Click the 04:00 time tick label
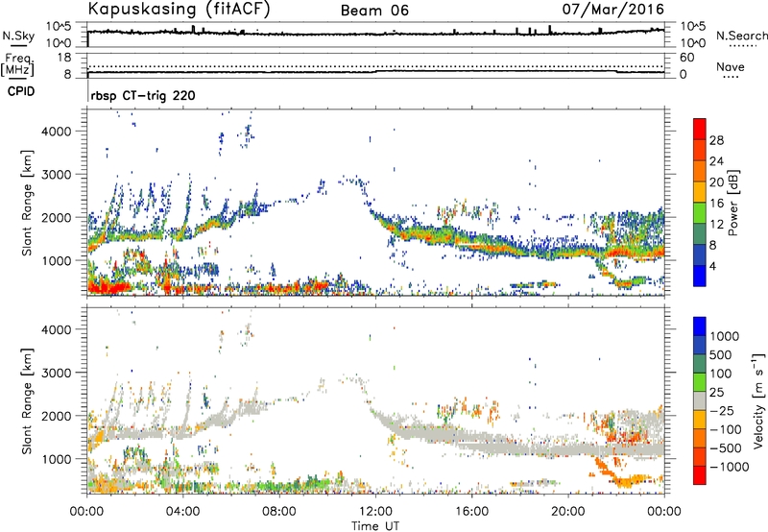Screen dimensions: 768x532 (x=182, y=512)
